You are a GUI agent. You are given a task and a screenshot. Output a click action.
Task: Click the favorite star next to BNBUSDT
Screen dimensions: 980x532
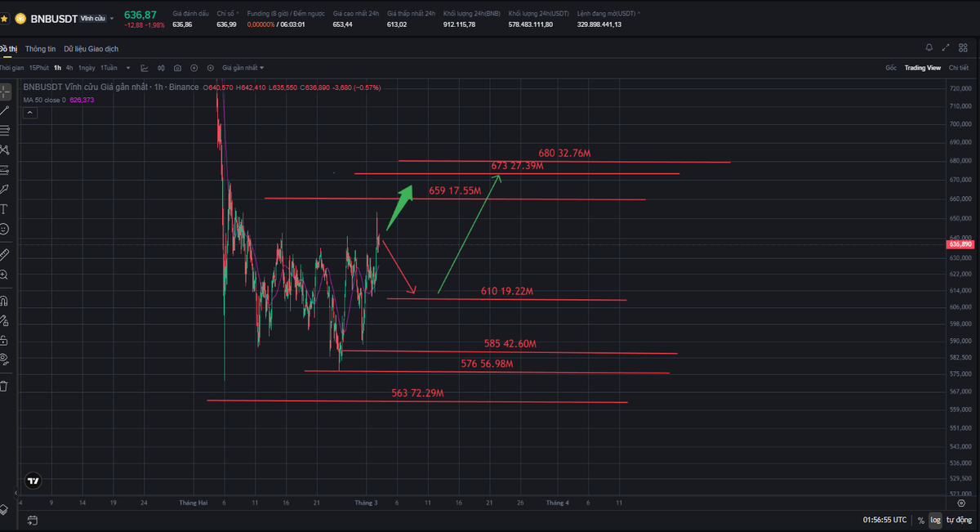(4, 18)
